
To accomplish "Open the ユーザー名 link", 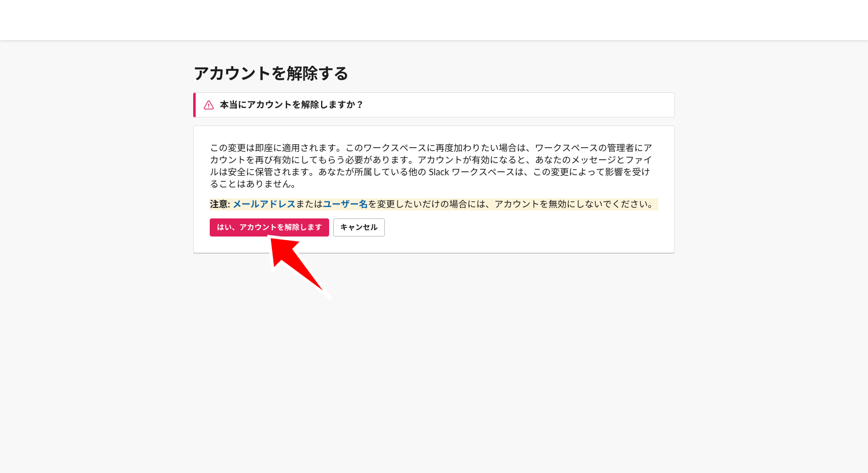I will 345,204.
